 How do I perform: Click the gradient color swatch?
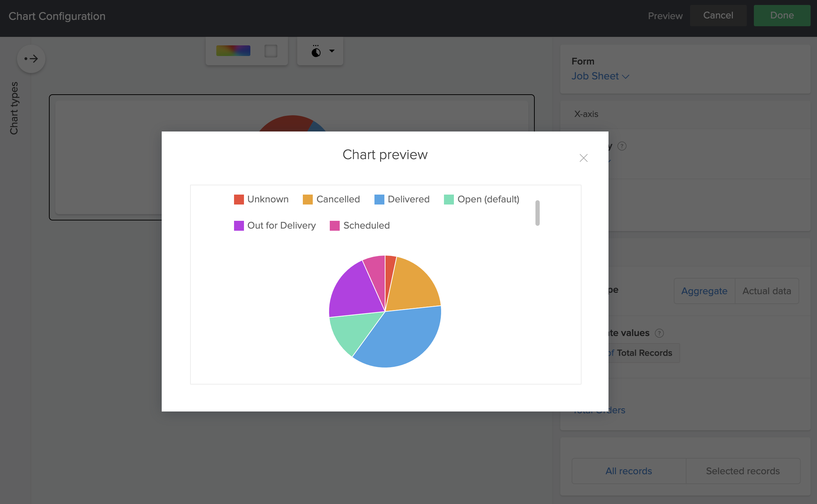click(233, 51)
